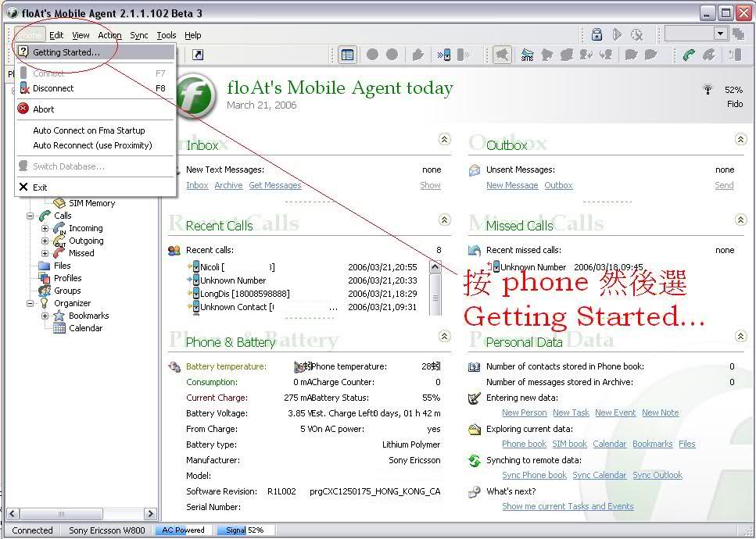The image size is (756, 539).
Task: Choose Exit from the Phone menu
Action: point(95,187)
